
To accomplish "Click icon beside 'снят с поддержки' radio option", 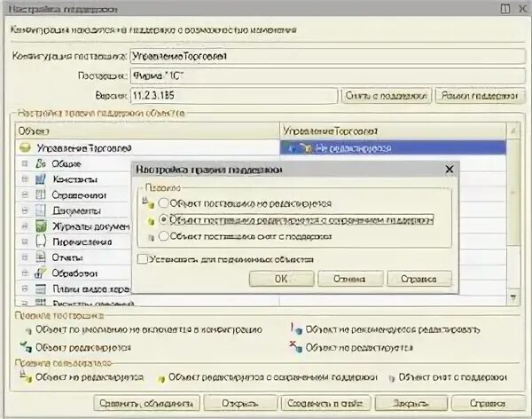I will [151, 238].
